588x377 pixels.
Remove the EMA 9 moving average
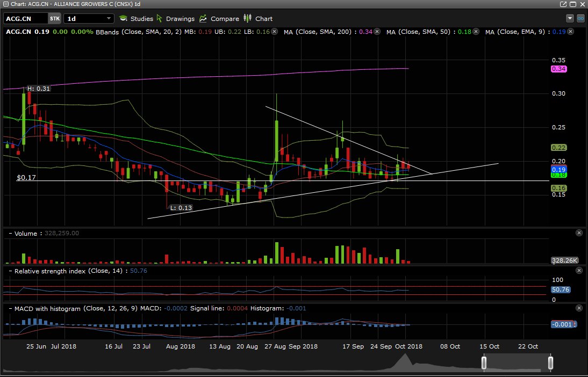click(x=570, y=32)
